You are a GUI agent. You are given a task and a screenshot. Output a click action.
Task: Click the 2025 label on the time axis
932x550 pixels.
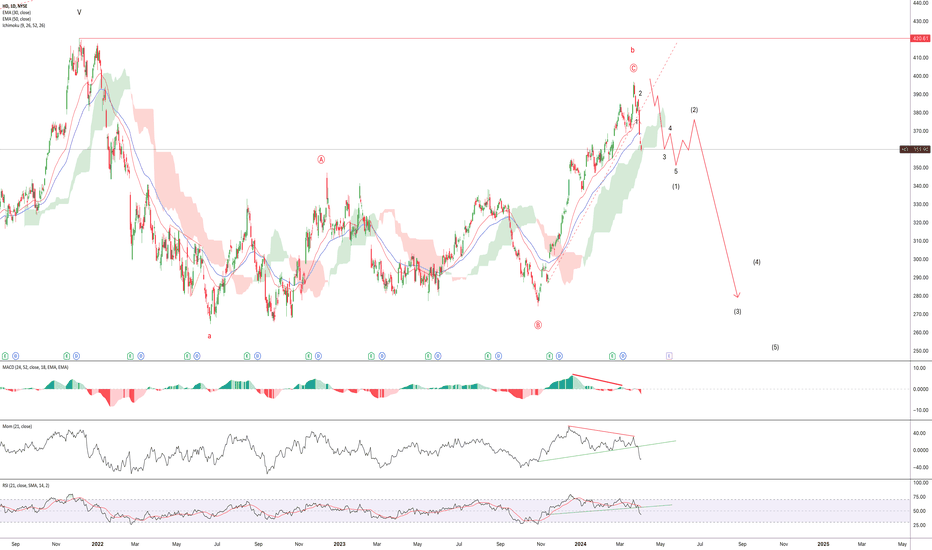tap(823, 544)
